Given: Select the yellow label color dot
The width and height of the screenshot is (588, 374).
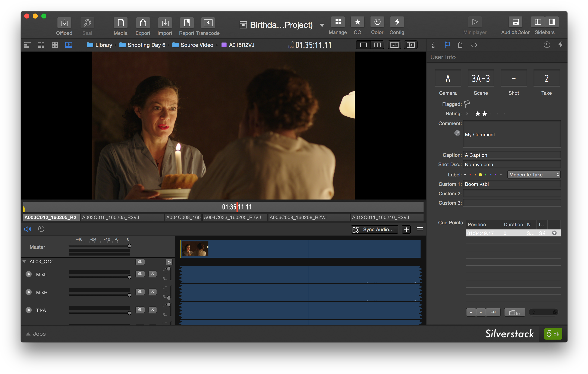Looking at the screenshot, I should [x=480, y=175].
